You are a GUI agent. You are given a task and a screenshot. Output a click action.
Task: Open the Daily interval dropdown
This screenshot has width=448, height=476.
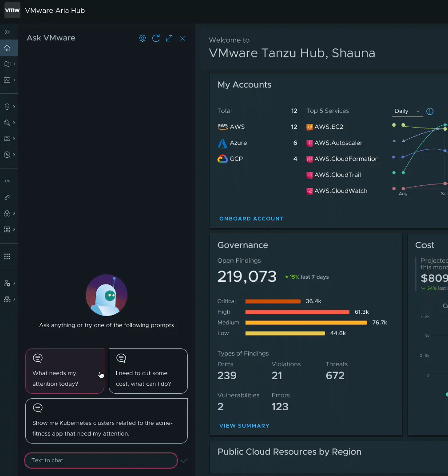[x=407, y=111]
